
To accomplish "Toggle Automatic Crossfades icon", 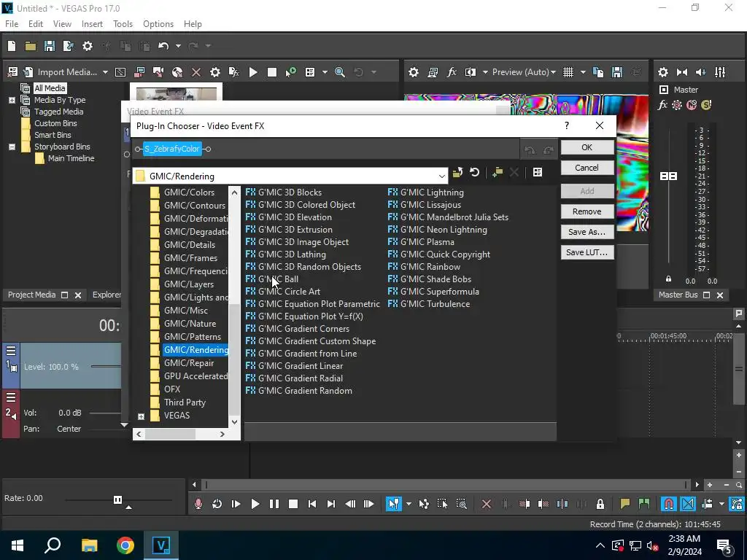I will click(688, 504).
